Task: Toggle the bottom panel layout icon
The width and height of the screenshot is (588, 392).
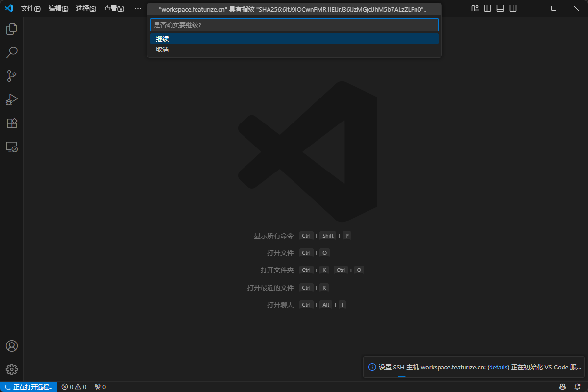Action: pyautogui.click(x=500, y=8)
